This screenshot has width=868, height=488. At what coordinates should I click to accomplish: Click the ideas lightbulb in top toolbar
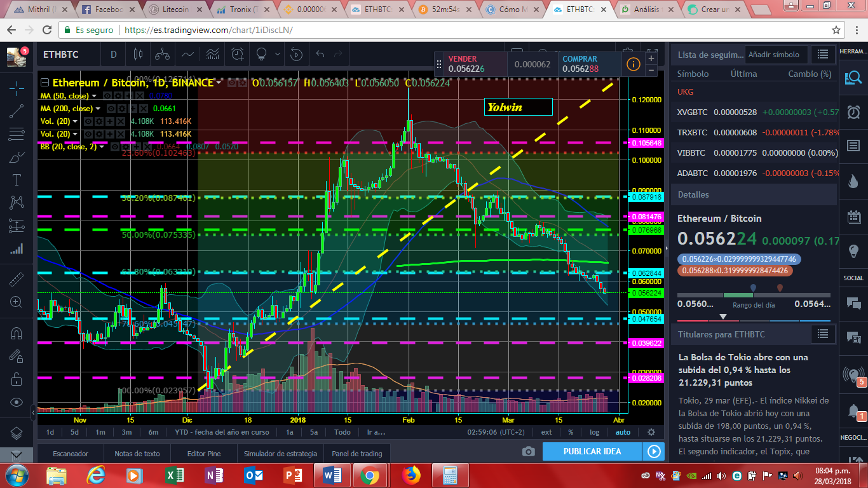pos(261,55)
